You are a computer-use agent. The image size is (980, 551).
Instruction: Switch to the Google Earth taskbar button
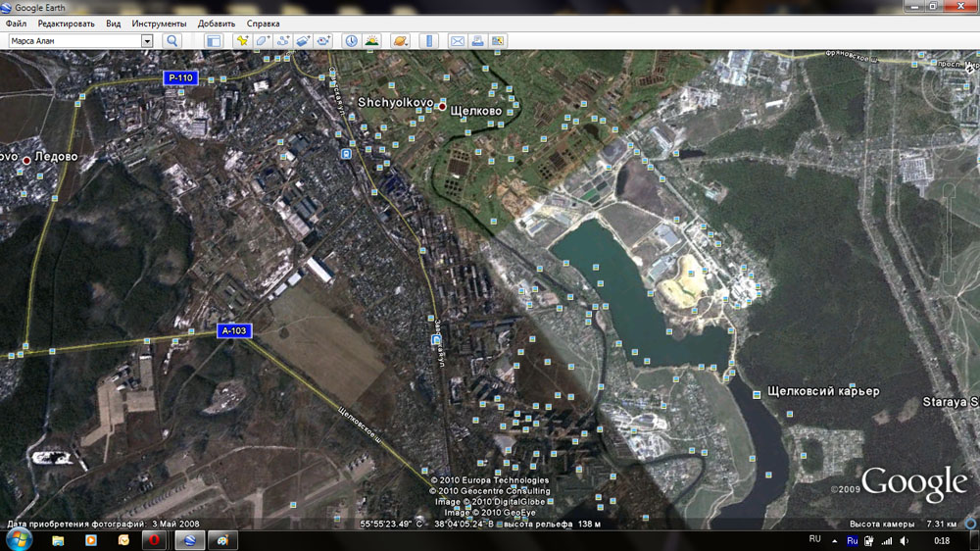point(189,540)
